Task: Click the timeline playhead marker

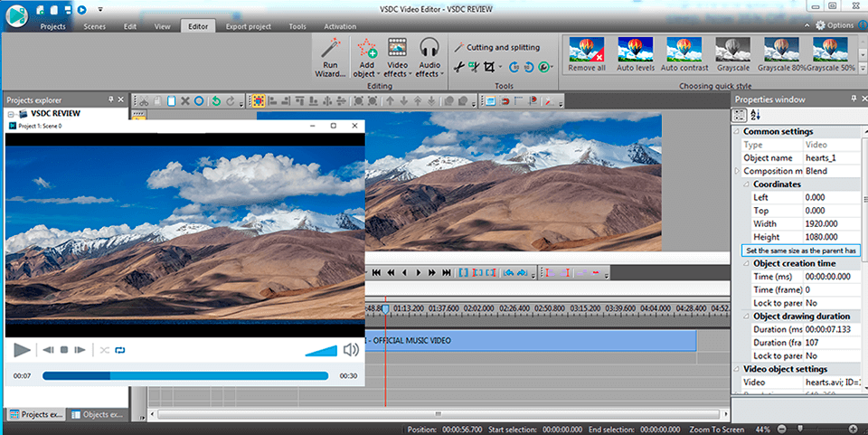Action: [x=386, y=308]
